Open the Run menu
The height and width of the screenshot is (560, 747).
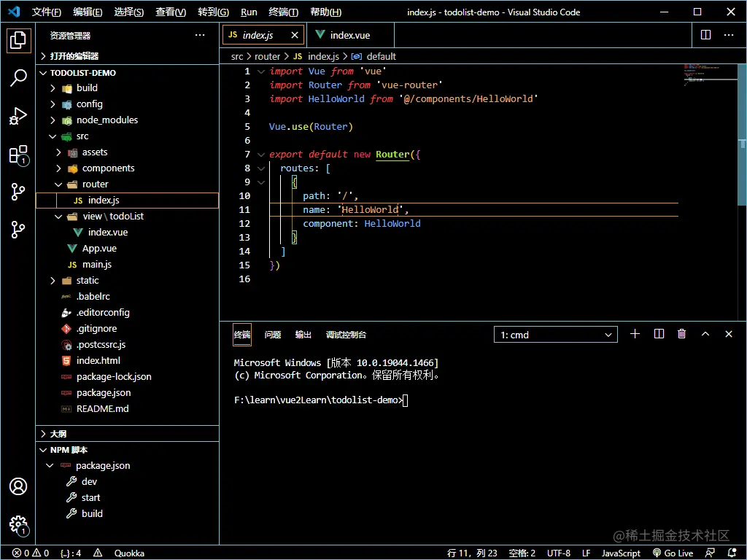[x=249, y=12]
